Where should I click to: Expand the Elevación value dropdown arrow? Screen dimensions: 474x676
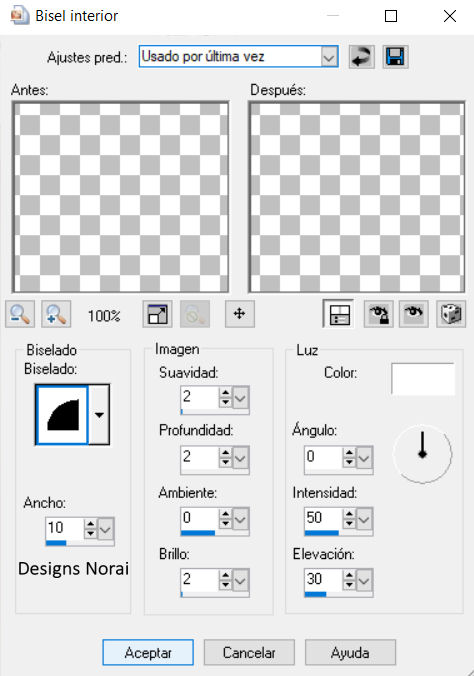[364, 581]
